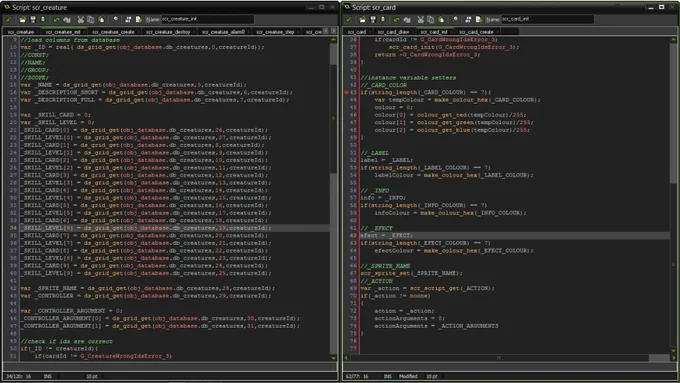
Task: Paste icon in scr_creature window toolbar
Action: coord(101,20)
